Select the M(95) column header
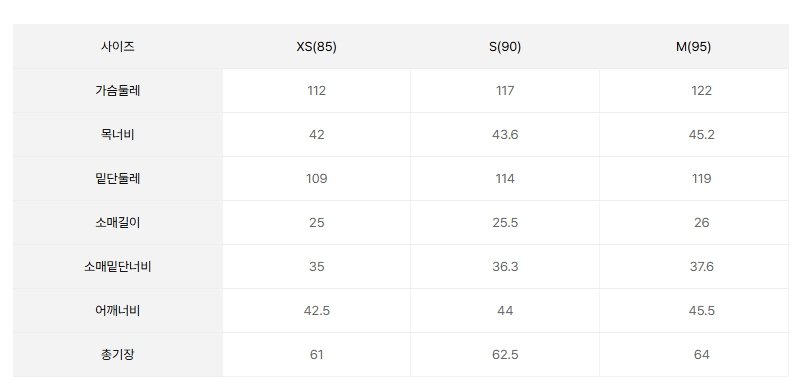The height and width of the screenshot is (390, 803). click(693, 47)
